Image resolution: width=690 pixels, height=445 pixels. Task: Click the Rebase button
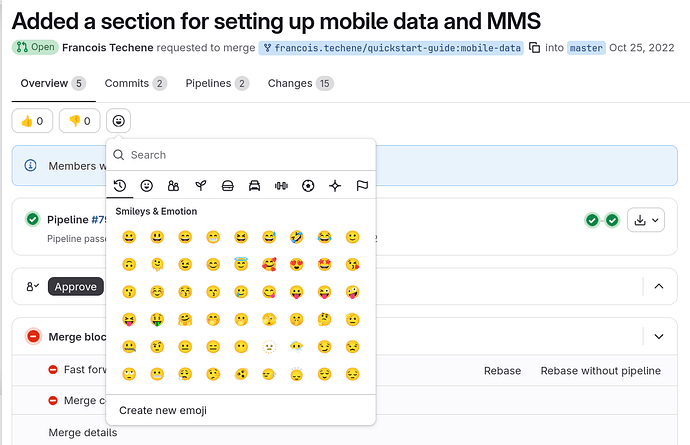click(503, 371)
